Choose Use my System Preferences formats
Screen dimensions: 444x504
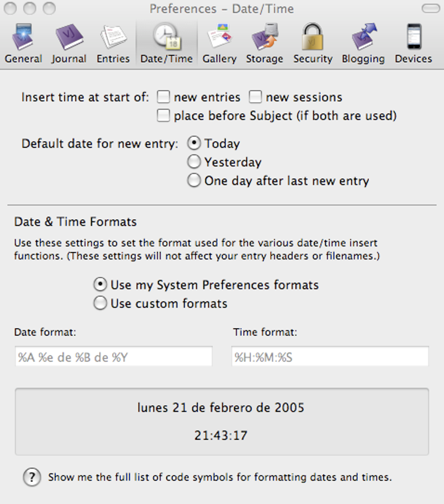[101, 285]
